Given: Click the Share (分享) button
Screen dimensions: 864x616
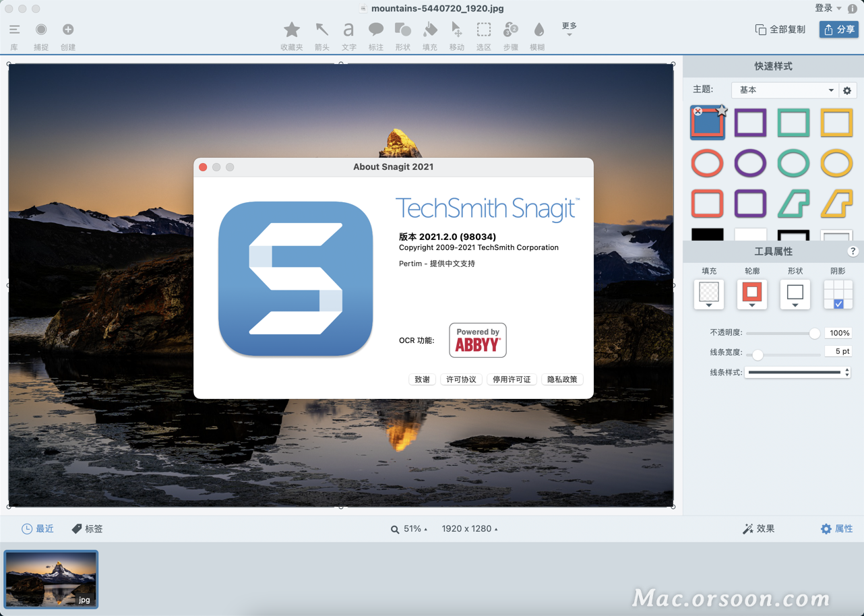Looking at the screenshot, I should click(839, 30).
